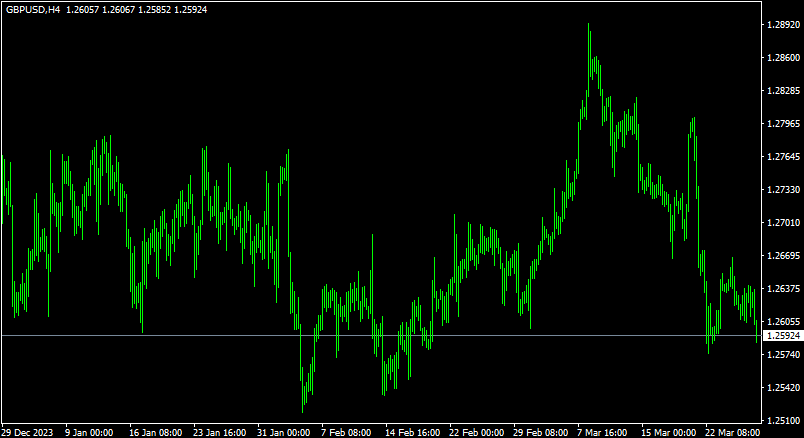The height and width of the screenshot is (438, 804).
Task: Select the 16 Jan 08:00 time label
Action: click(155, 432)
